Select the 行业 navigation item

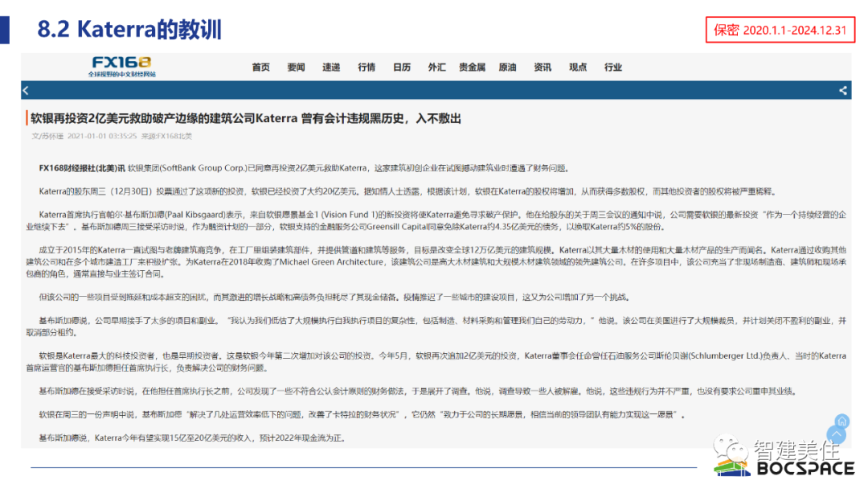point(613,67)
